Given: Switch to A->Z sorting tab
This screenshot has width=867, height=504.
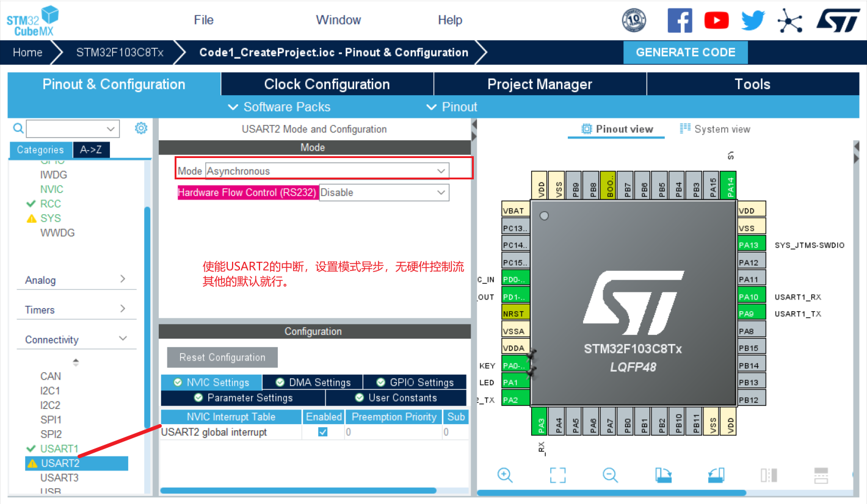Looking at the screenshot, I should pyautogui.click(x=92, y=149).
